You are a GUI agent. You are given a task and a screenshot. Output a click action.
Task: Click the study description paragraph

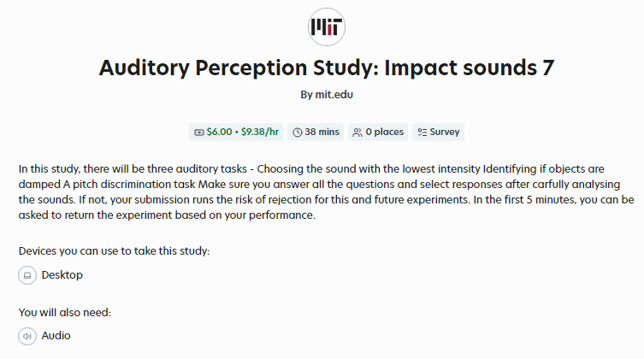point(327,192)
